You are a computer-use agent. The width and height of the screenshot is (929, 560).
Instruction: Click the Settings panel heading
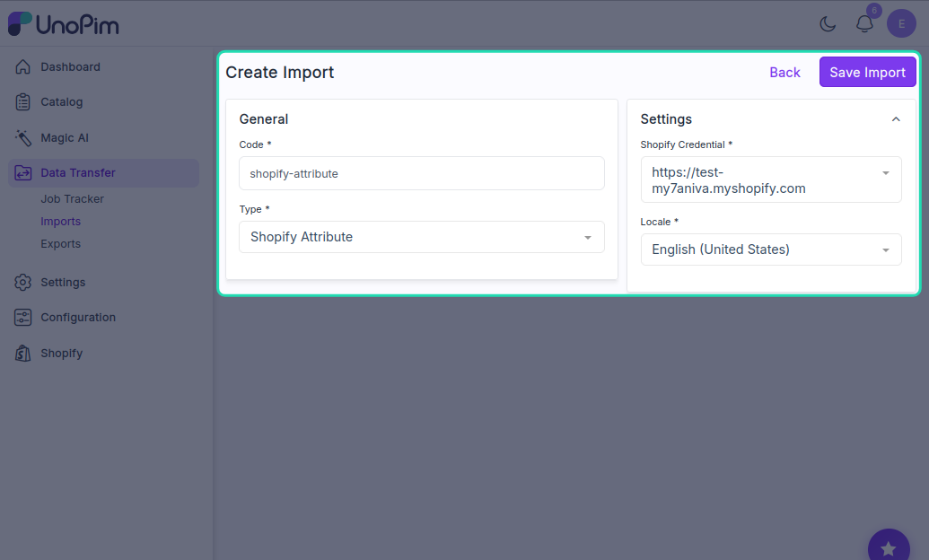pyautogui.click(x=666, y=119)
